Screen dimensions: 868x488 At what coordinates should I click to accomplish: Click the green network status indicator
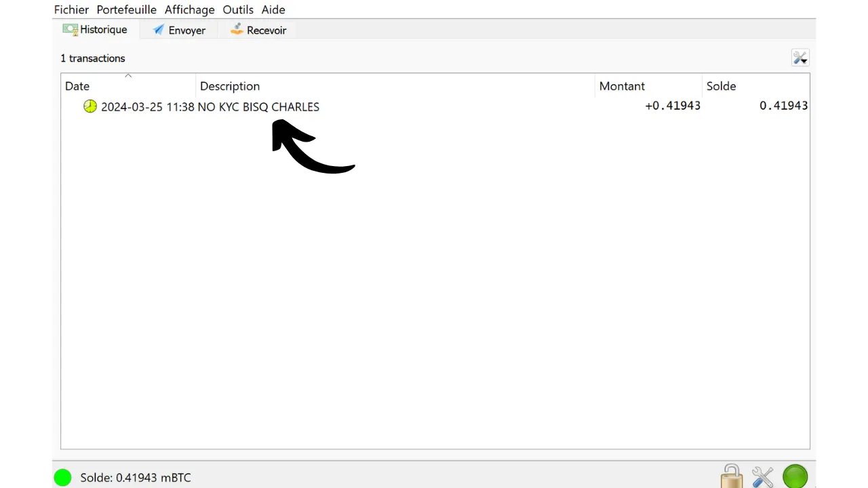pyautogui.click(x=795, y=476)
